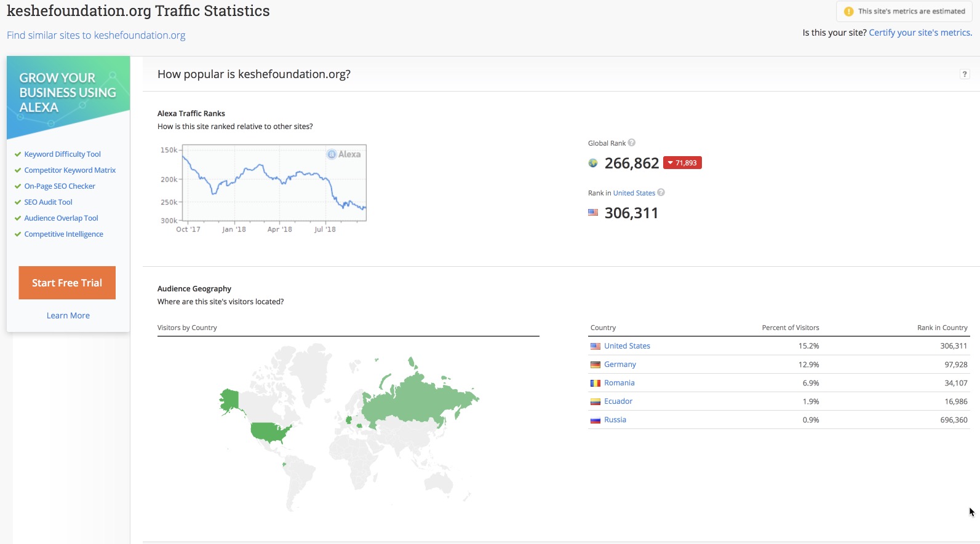Click Certify your site's metrics link
The width and height of the screenshot is (980, 544).
coord(920,33)
